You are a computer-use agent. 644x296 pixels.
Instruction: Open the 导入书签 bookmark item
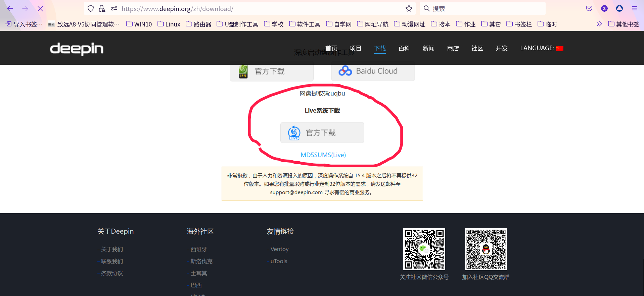click(x=24, y=24)
